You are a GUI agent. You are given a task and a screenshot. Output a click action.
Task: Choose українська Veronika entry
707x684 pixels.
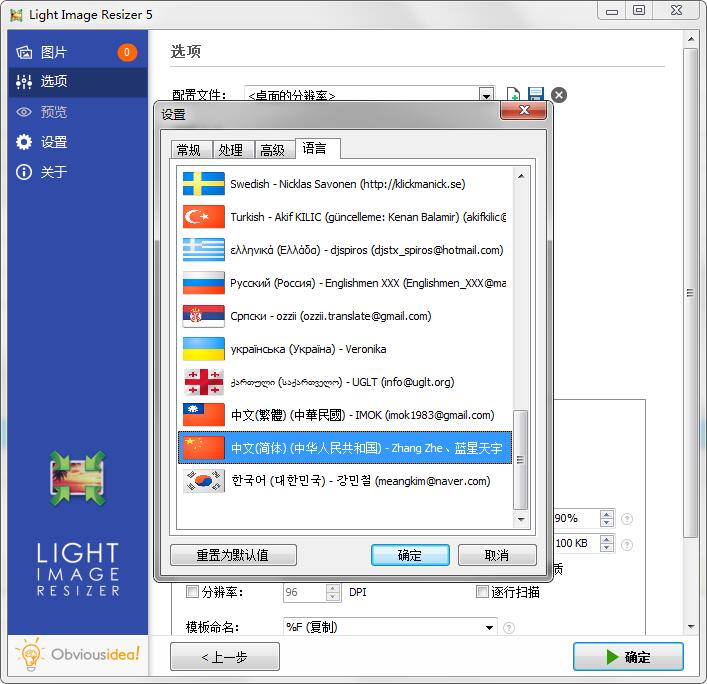pos(345,349)
